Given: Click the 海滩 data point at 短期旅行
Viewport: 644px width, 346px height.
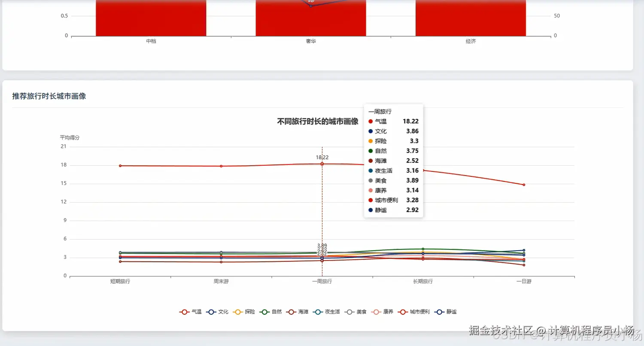Looking at the screenshot, I should (x=120, y=261).
